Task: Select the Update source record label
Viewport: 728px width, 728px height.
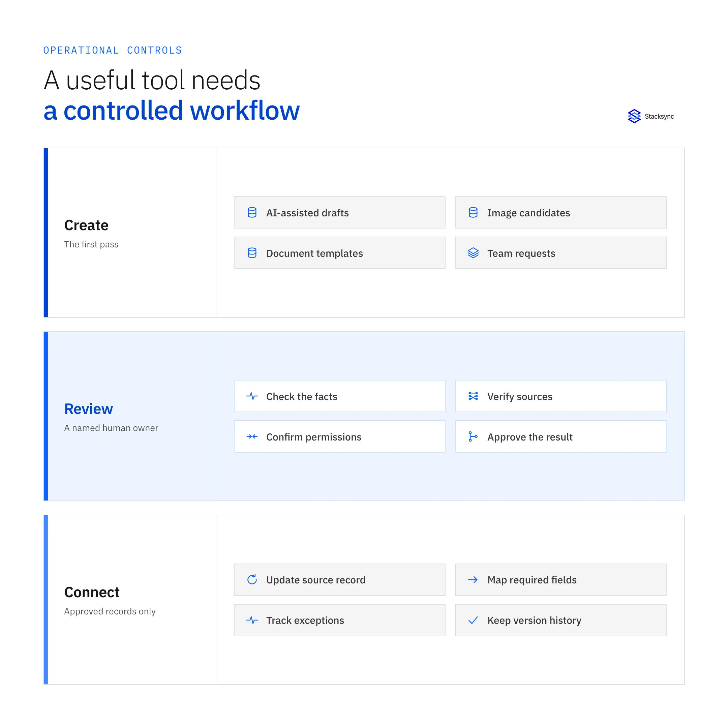Action: click(316, 580)
